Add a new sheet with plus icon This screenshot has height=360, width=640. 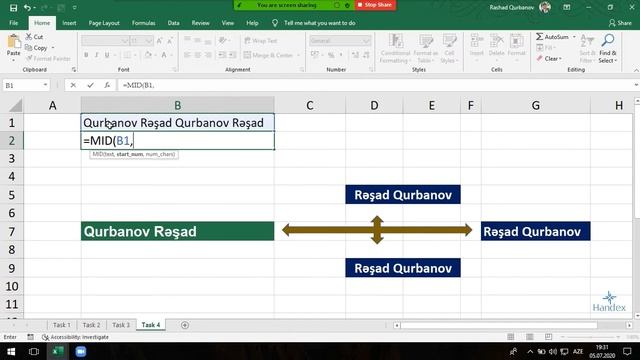(x=185, y=325)
